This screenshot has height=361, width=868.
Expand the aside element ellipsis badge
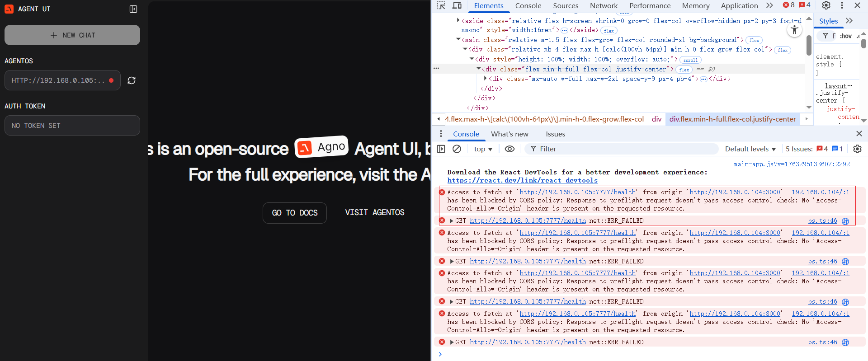point(564,30)
